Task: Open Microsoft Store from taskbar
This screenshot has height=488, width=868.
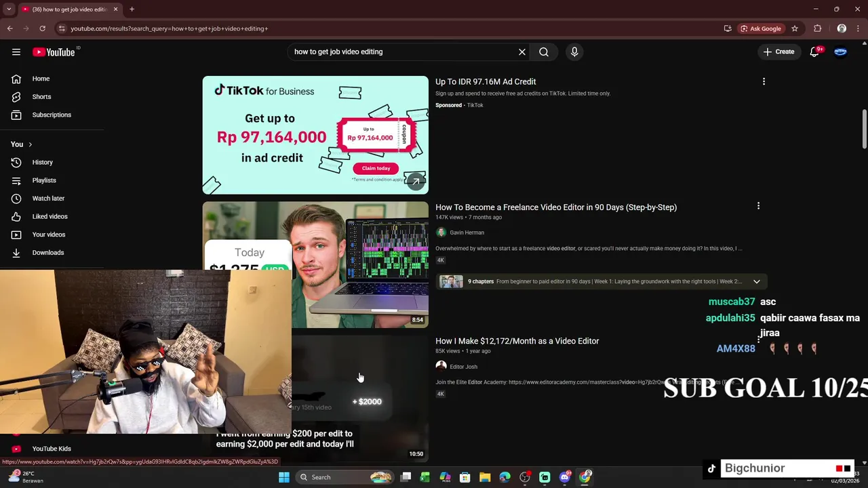Action: (465, 477)
